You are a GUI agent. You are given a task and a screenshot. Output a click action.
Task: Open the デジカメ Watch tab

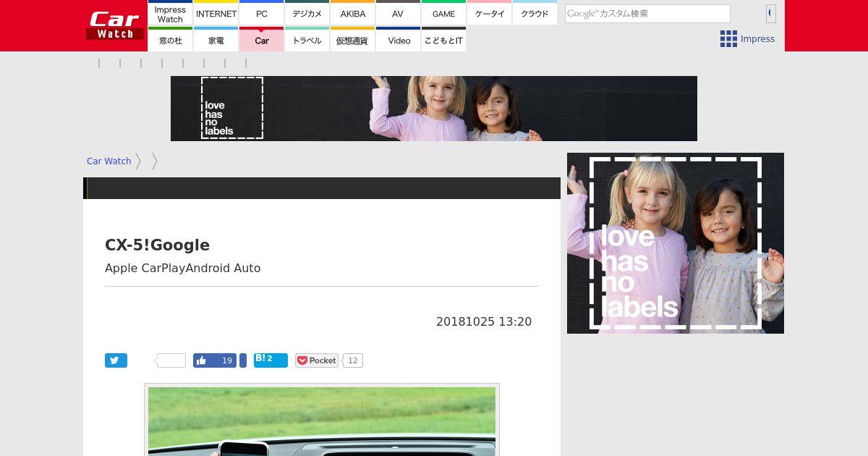coord(307,13)
